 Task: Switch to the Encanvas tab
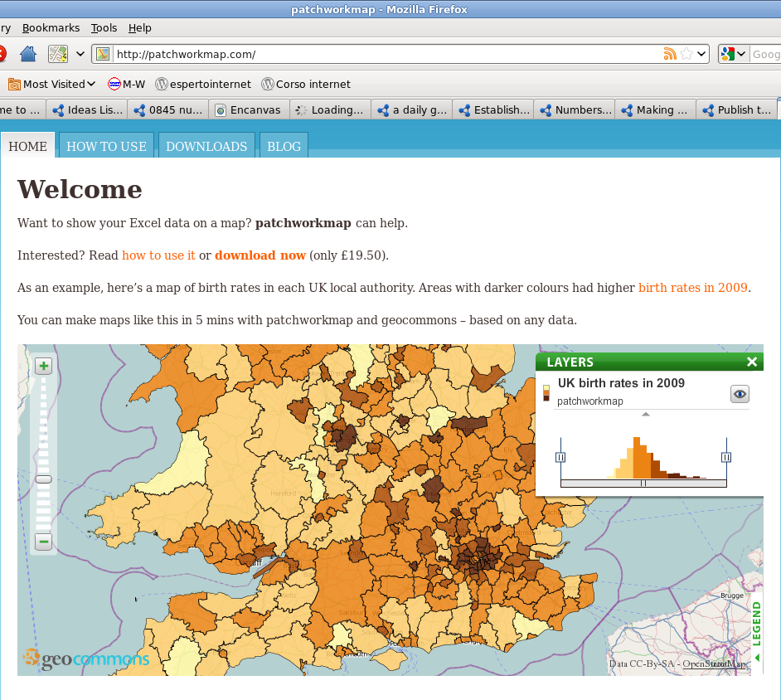coord(249,110)
